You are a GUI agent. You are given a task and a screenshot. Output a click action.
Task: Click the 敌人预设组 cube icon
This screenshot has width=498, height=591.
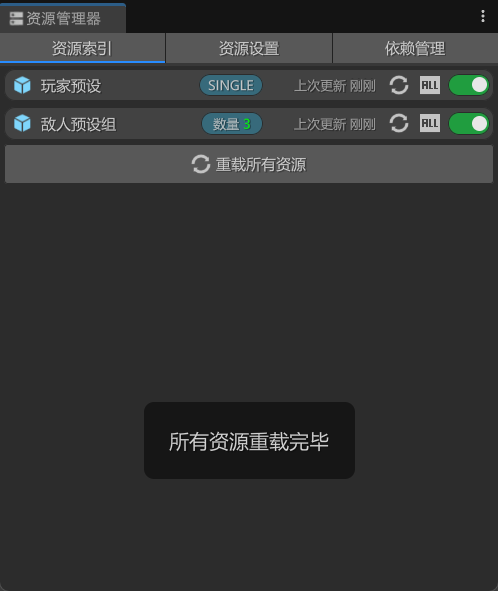coord(22,124)
